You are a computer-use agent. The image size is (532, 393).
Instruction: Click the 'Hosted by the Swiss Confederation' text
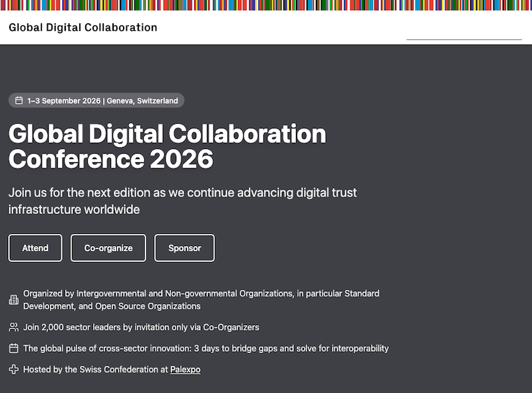95,370
